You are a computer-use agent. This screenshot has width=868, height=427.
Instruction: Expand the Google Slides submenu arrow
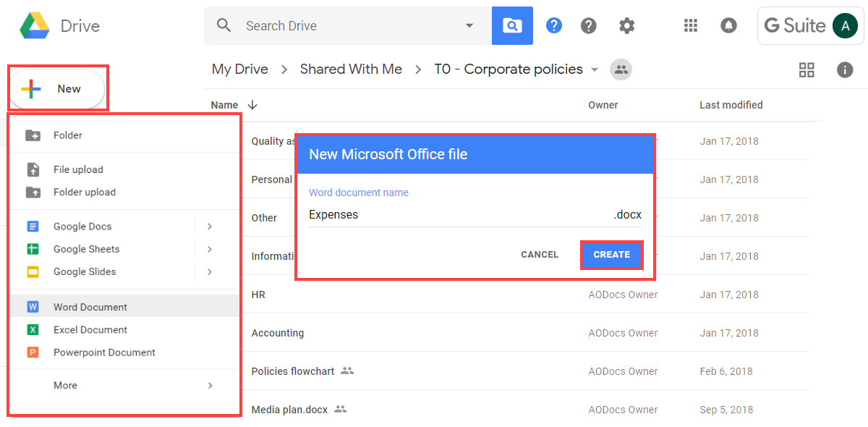click(210, 271)
